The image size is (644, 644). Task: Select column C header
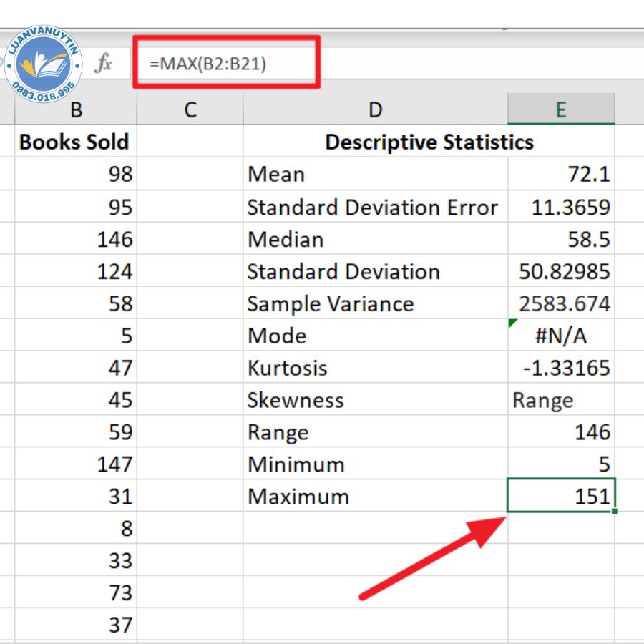[x=190, y=109]
